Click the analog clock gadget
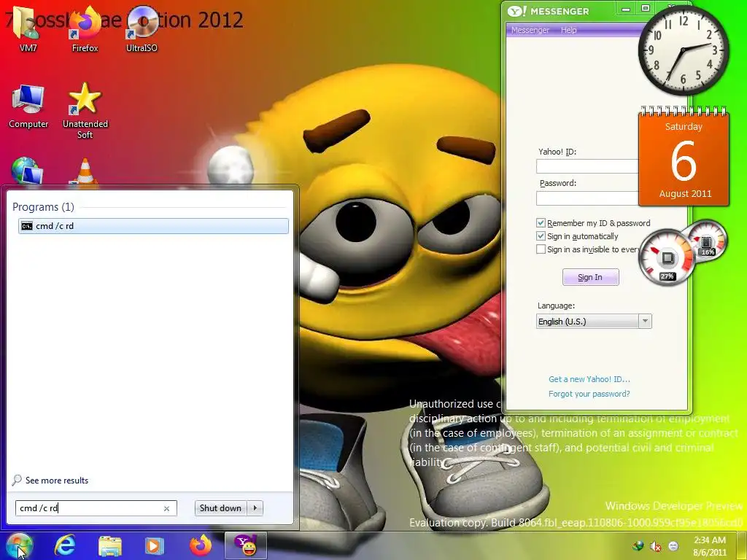Viewport: 747px width, 560px height. coord(683,50)
